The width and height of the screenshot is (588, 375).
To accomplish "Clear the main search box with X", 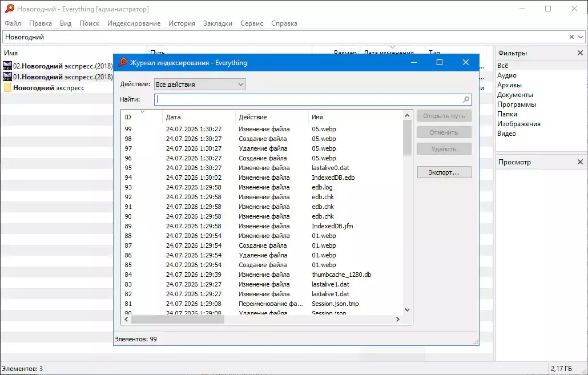I will point(571,37).
